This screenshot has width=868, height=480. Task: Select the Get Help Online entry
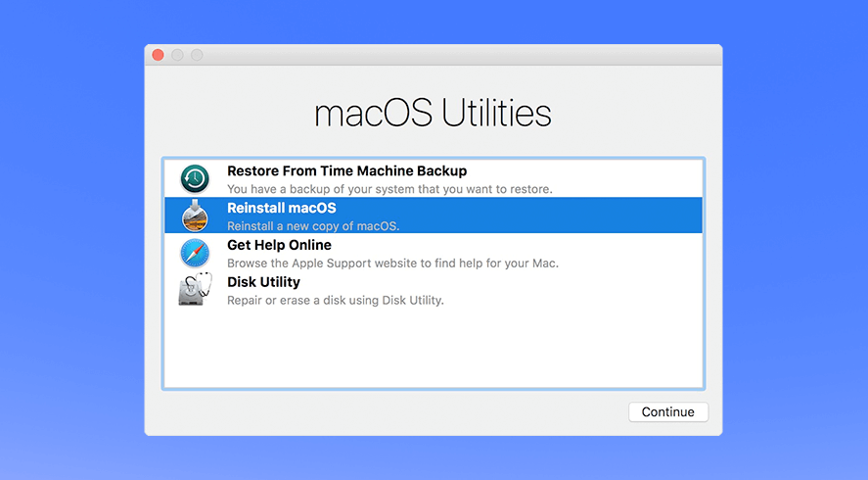279,245
